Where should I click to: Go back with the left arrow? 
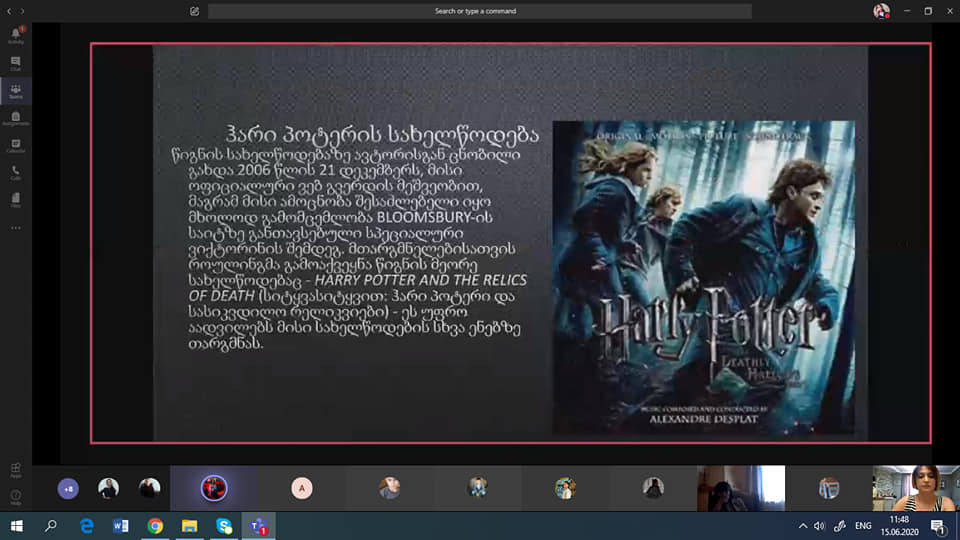[9, 11]
